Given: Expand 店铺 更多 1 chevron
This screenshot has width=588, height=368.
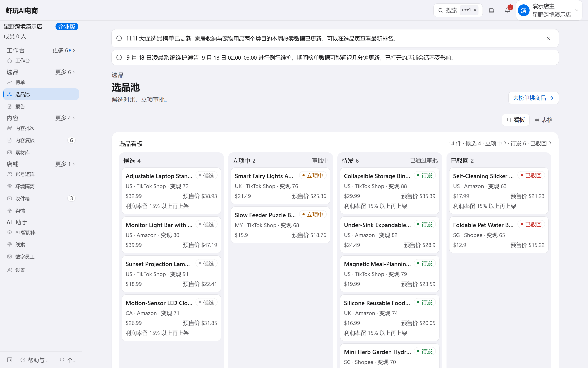Looking at the screenshot, I should coord(74,164).
